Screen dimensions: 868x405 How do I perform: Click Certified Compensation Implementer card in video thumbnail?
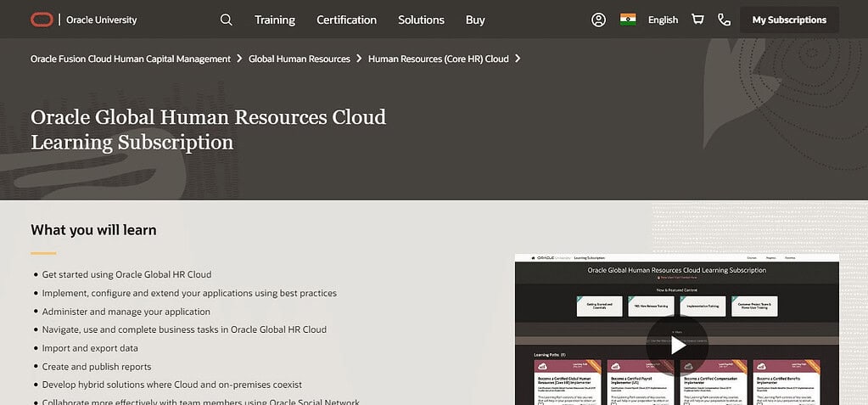click(x=714, y=382)
